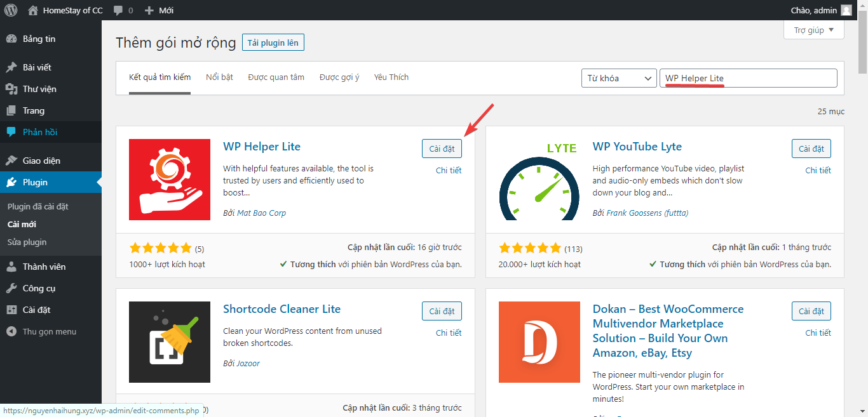This screenshot has width=868, height=417.
Task: Open author link Frank Goossens (futtta)
Action: click(x=647, y=213)
